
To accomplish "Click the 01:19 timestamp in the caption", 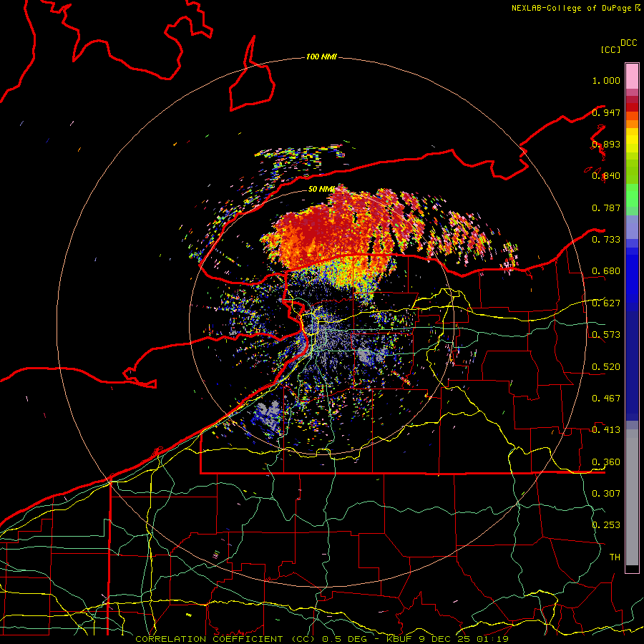I will coord(492,639).
